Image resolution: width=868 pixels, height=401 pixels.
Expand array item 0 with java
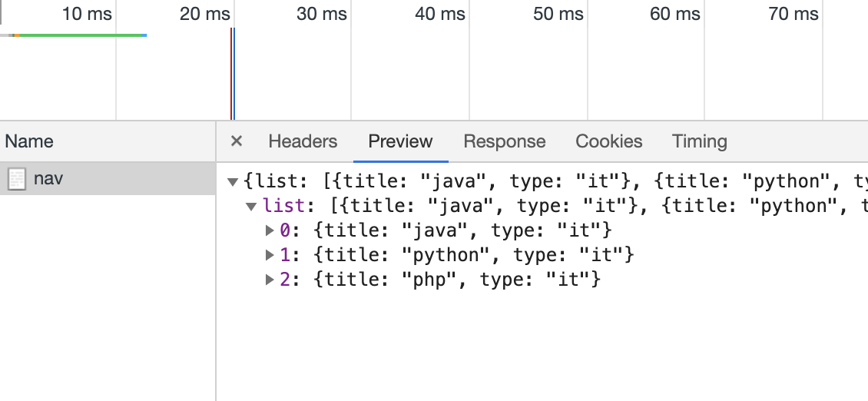click(270, 230)
